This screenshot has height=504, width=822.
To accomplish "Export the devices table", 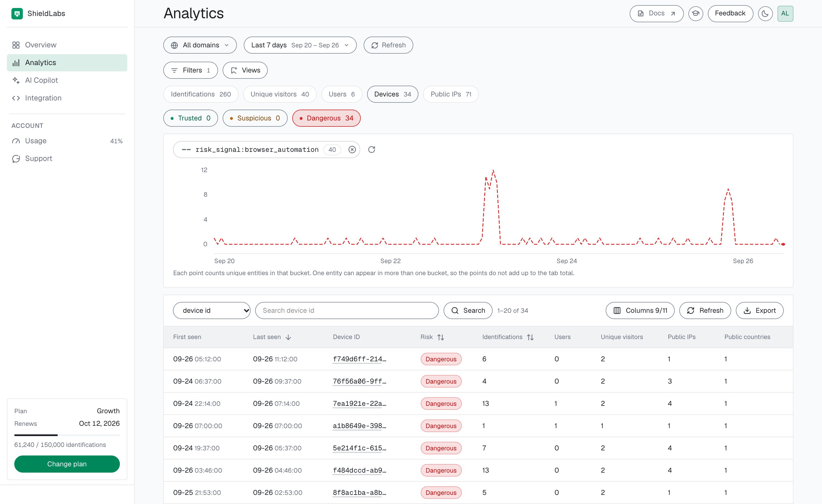I will tap(759, 311).
